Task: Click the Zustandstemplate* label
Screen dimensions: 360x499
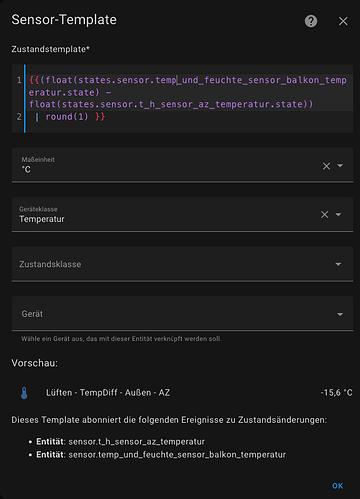Action: (50, 49)
